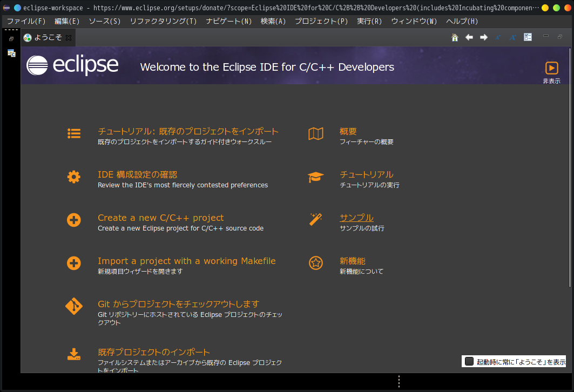Open the C/C++ perspective icon in left trim

tap(11, 53)
